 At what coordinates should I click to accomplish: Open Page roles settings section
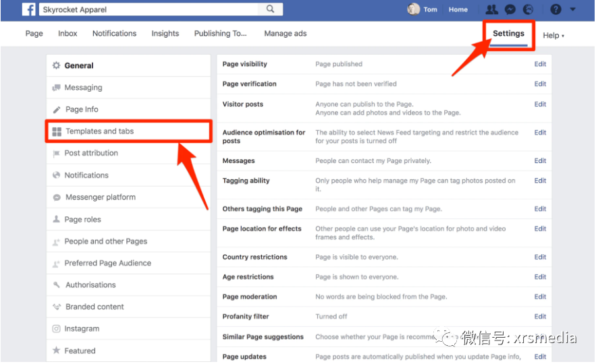(x=82, y=220)
